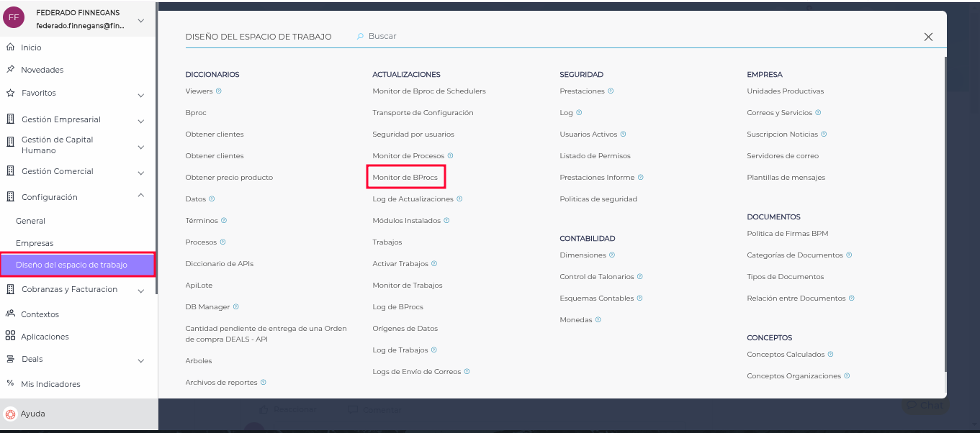
Task: Open Conceptos Organizaciones link
Action: click(x=794, y=376)
